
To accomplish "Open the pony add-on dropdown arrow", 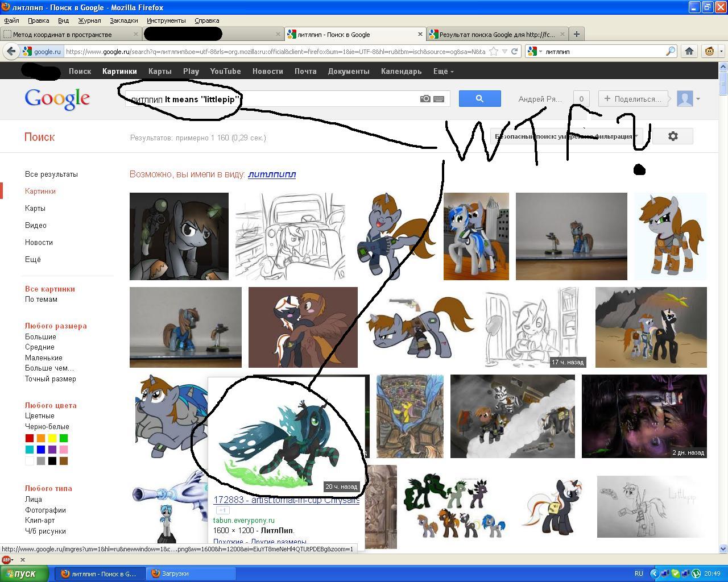I will [721, 51].
